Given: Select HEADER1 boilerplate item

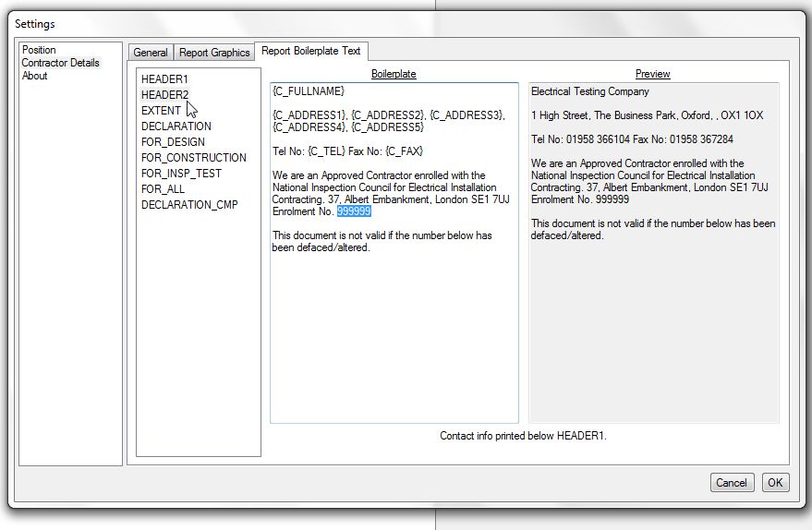Looking at the screenshot, I should click(164, 79).
